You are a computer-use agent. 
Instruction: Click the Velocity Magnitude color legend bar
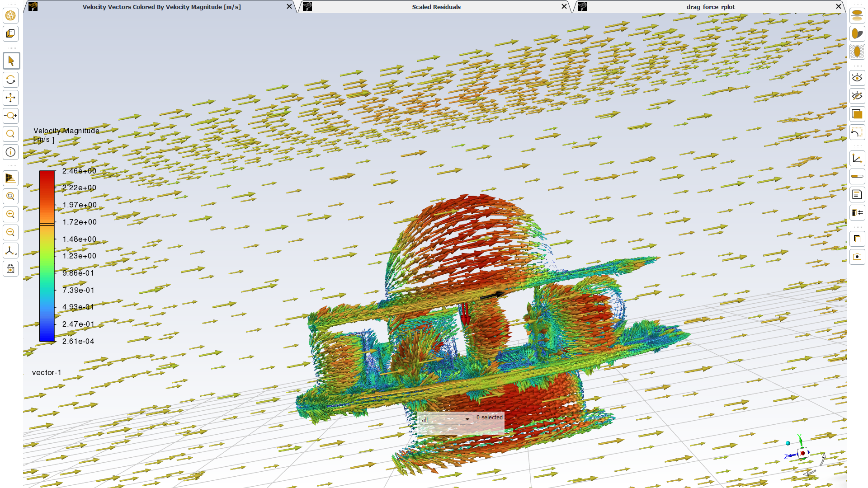(47, 256)
